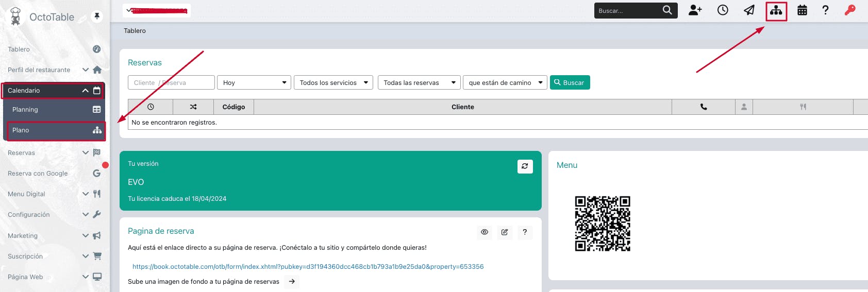The height and width of the screenshot is (292, 868).
Task: Click the green Buscar button
Action: [570, 82]
